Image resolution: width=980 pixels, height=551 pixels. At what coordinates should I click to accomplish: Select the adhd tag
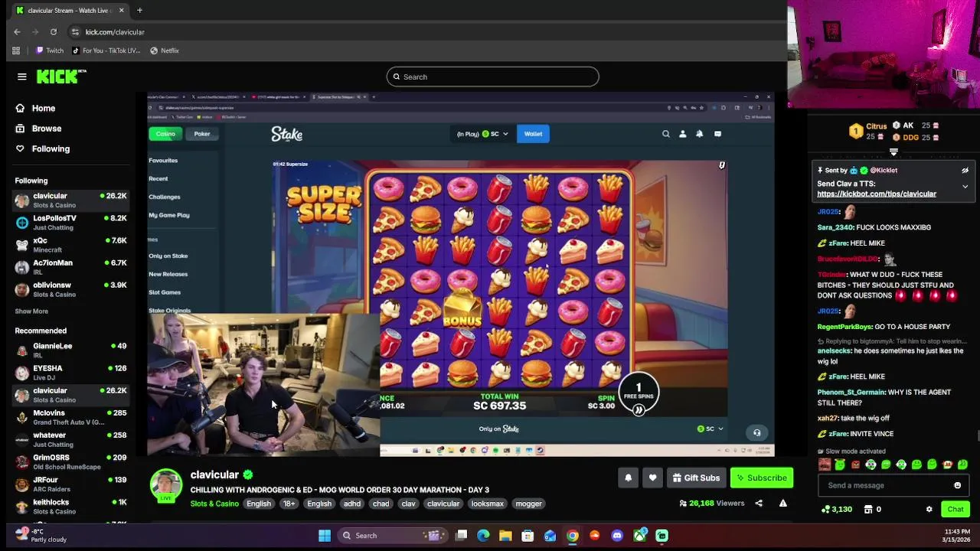[x=352, y=504]
